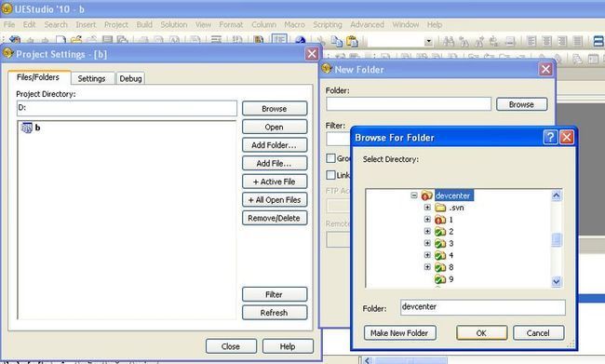Image resolution: width=605 pixels, height=364 pixels.
Task: Switch to the Debug tab
Action: [130, 78]
